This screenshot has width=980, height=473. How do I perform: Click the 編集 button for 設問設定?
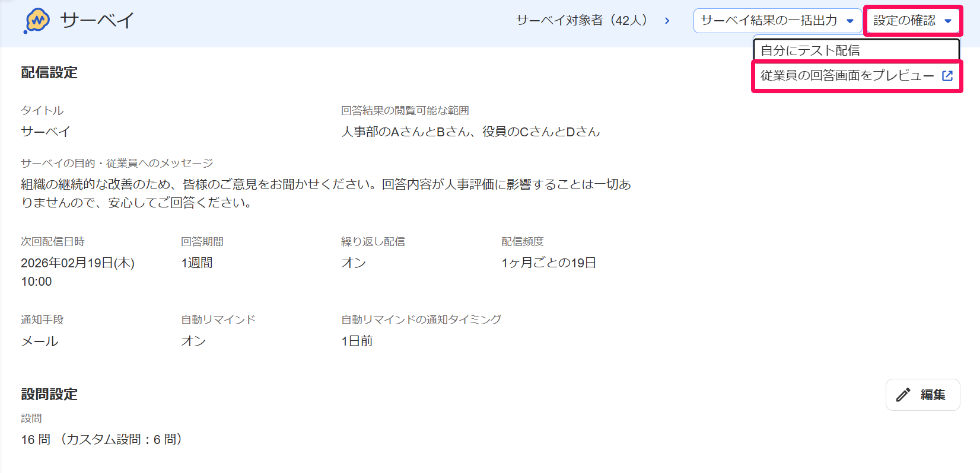922,395
